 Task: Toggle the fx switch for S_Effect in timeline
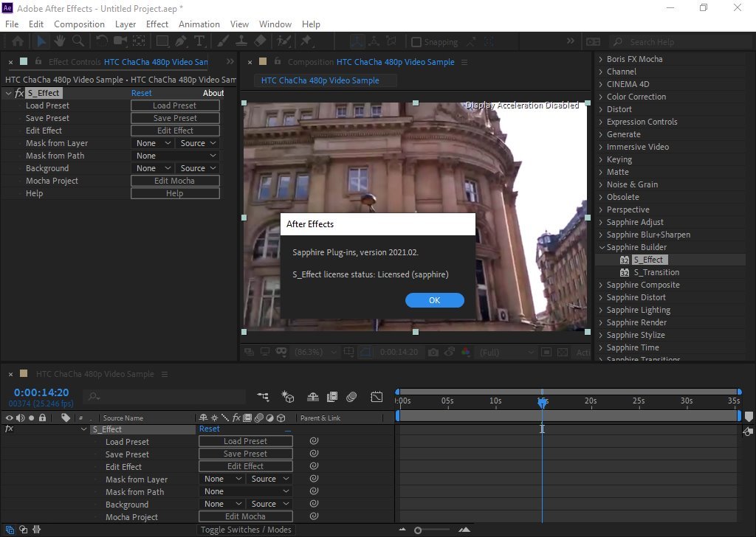9,429
